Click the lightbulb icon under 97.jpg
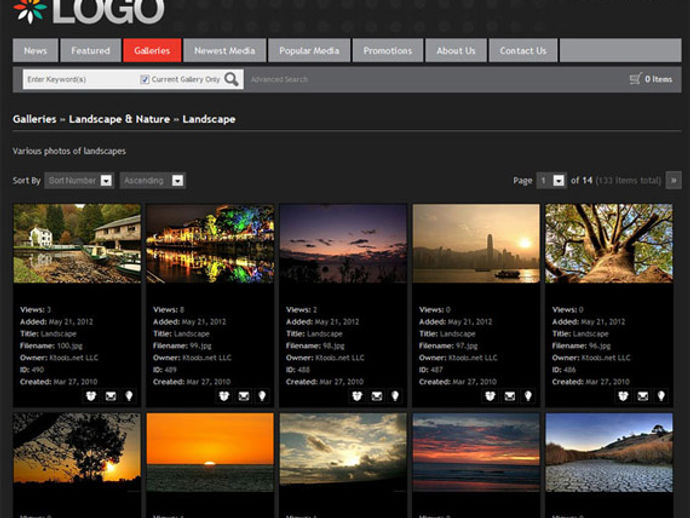Image resolution: width=690 pixels, height=518 pixels. pos(528,396)
